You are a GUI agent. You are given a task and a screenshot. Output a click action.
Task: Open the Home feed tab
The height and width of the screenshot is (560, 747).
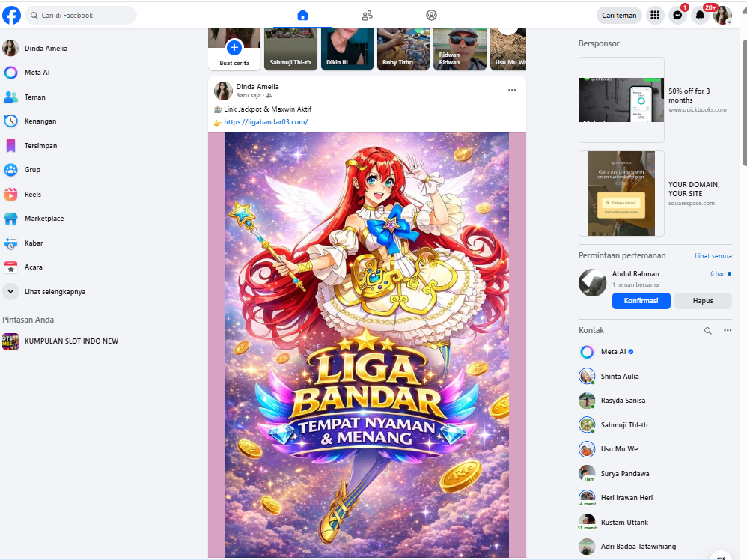302,15
